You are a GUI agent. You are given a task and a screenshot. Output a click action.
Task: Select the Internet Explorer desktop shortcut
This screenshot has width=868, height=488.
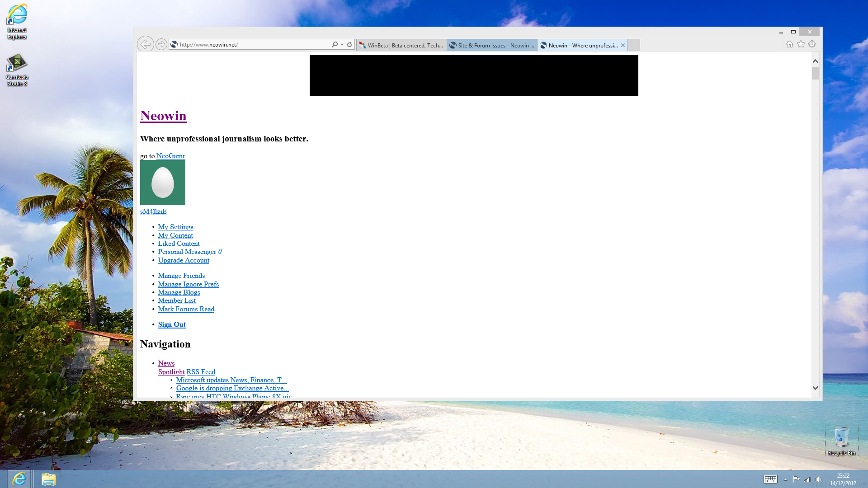click(17, 22)
